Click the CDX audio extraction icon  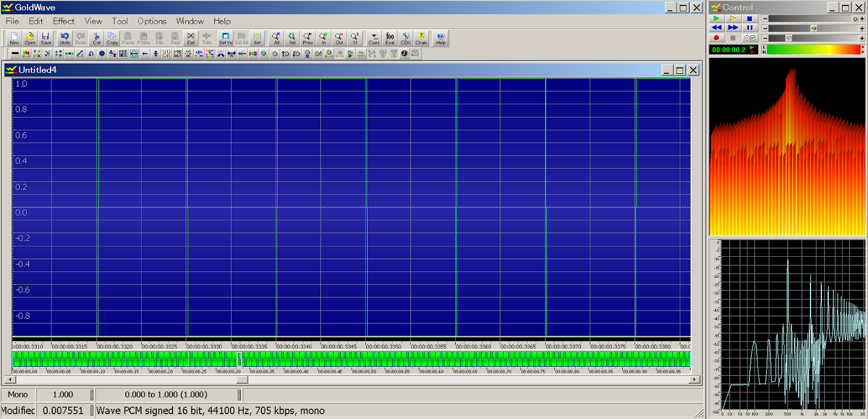coord(406,38)
